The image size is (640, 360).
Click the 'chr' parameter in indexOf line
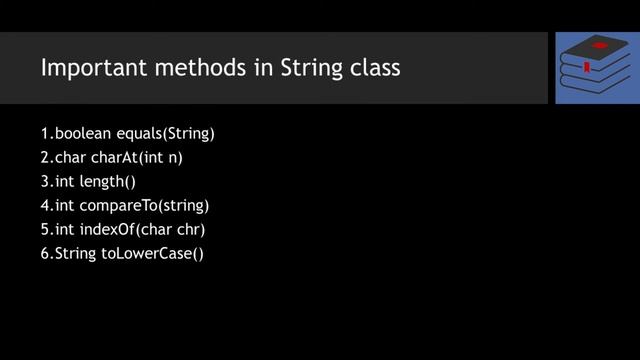coord(190,229)
